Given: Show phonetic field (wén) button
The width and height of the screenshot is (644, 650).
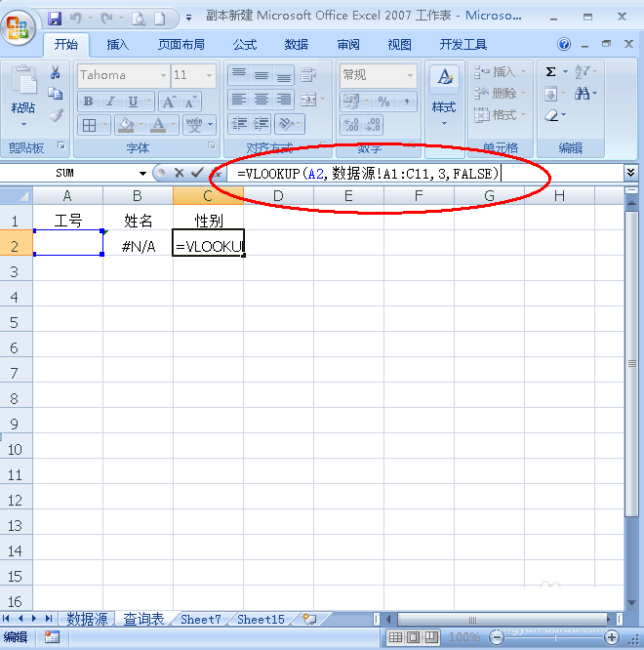Looking at the screenshot, I should pos(194,125).
